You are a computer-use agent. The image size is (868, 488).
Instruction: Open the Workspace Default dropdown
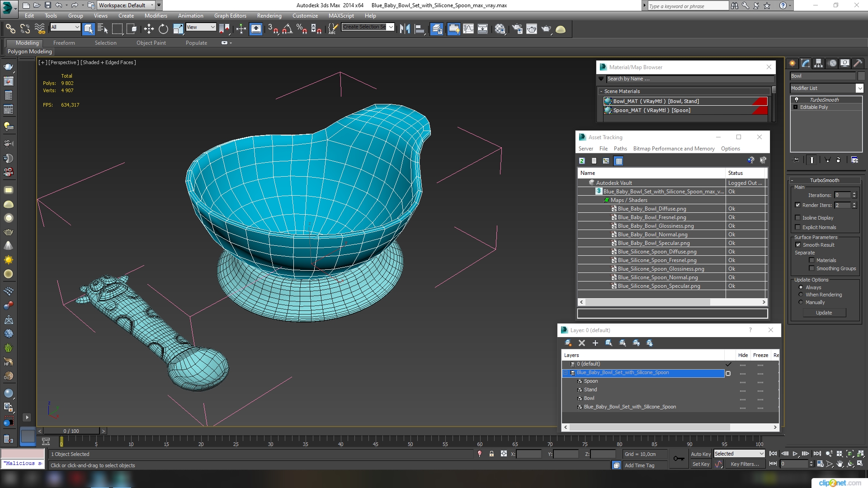coord(126,5)
